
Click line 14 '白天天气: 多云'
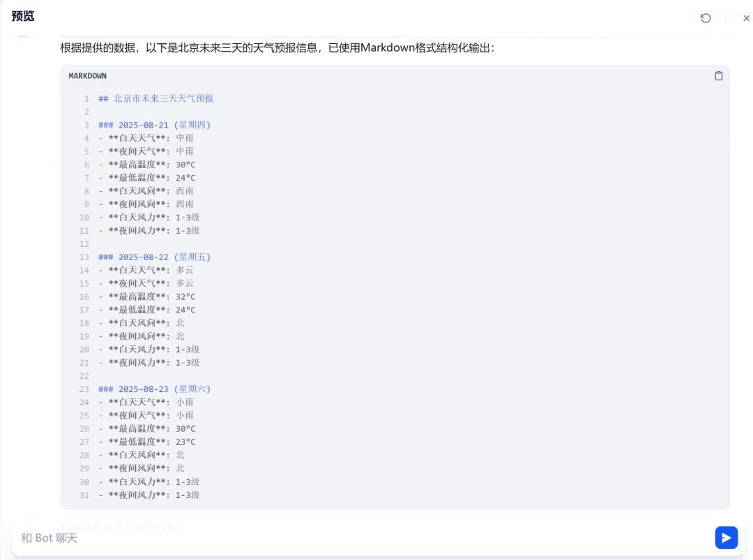[146, 271]
